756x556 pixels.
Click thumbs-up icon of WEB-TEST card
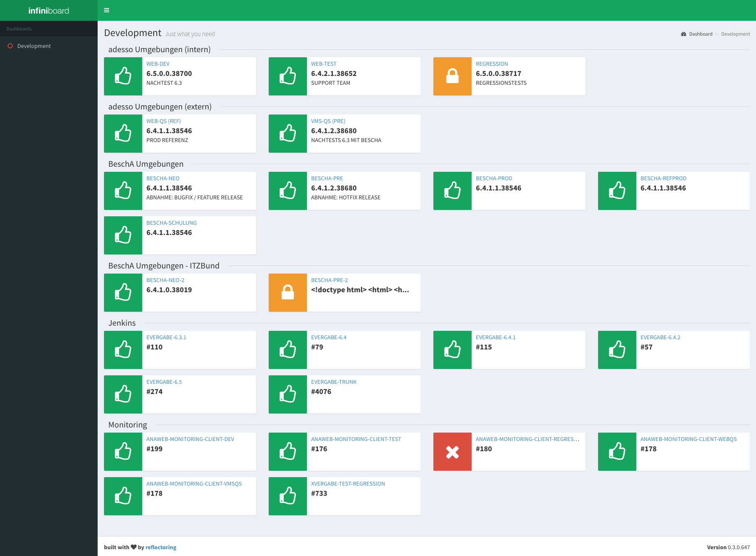[x=288, y=76]
